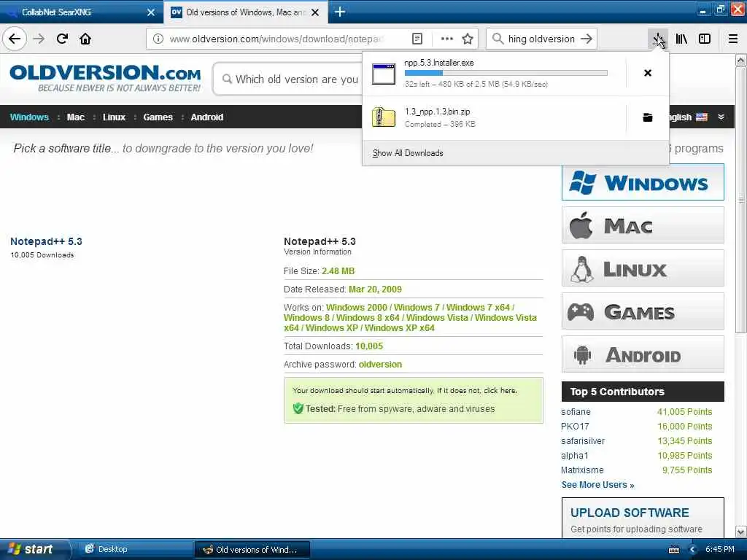747x560 pixels.
Task: Click the large Games category button
Action: (643, 311)
